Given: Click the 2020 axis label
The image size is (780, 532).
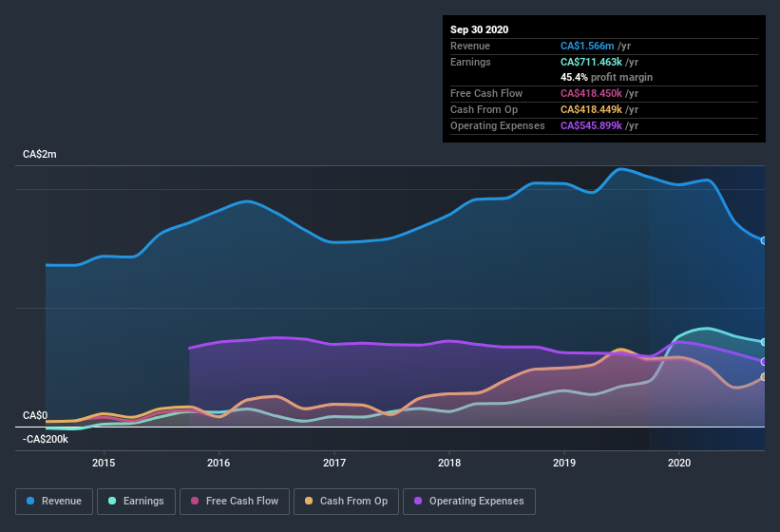Looking at the screenshot, I should [679, 463].
